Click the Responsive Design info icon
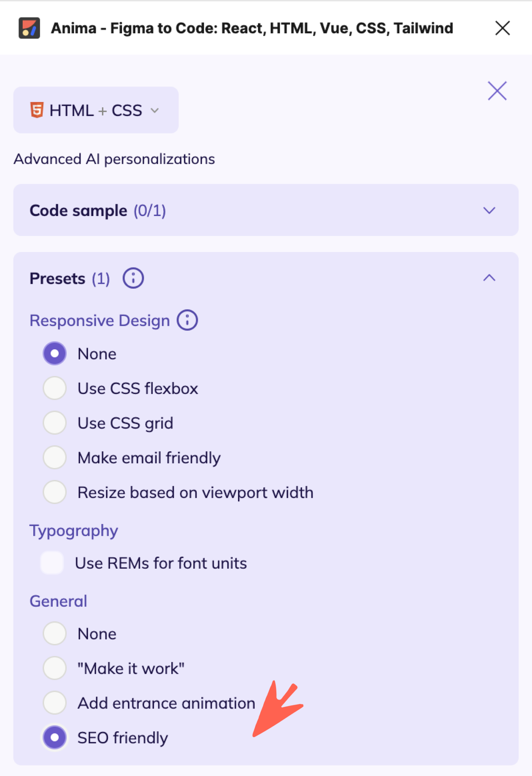The image size is (532, 776). point(187,320)
